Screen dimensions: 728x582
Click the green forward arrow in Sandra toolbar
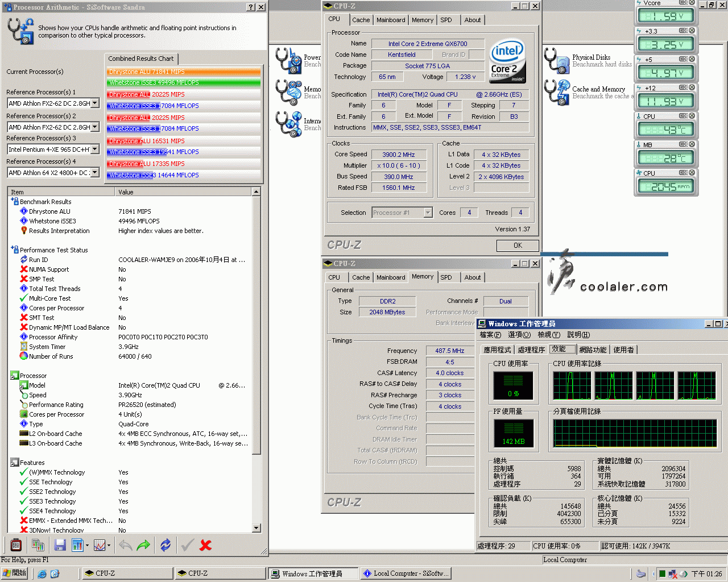point(143,546)
